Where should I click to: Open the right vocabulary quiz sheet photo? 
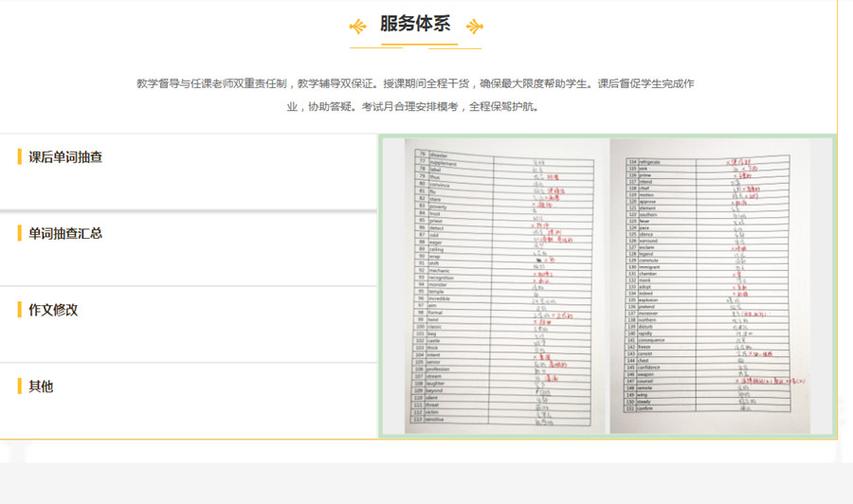pyautogui.click(x=716, y=286)
